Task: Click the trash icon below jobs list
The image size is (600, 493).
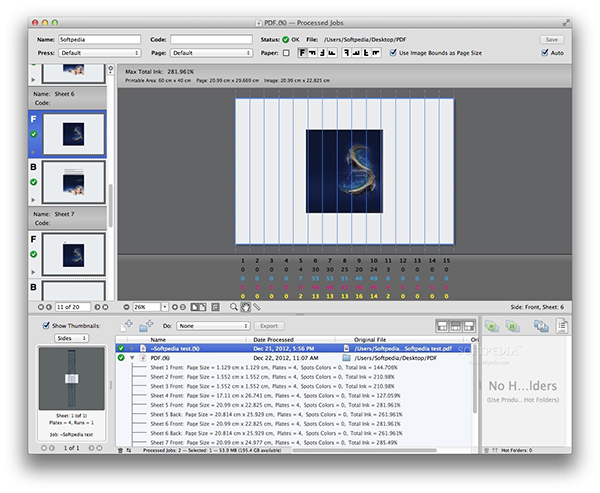Action: click(121, 450)
